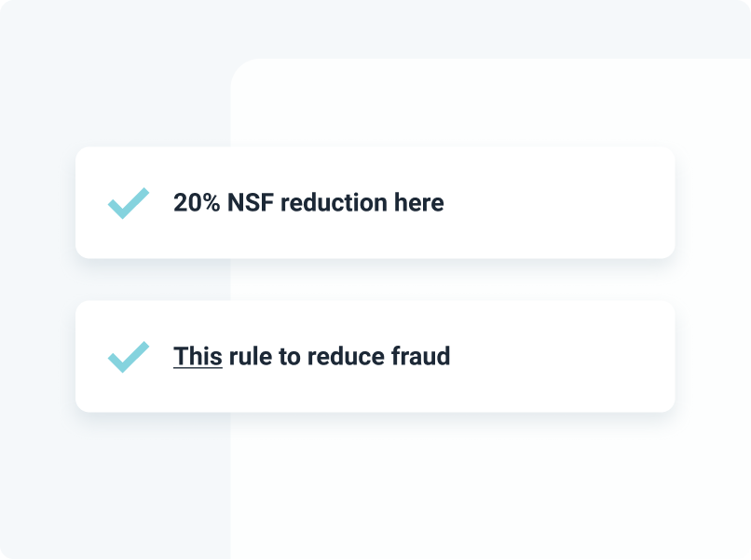Click the gap between the two cards
This screenshot has height=560, width=751.
[375, 280]
